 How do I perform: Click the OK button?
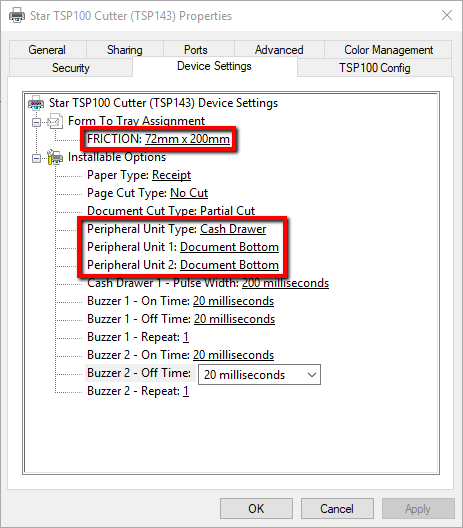pyautogui.click(x=256, y=508)
